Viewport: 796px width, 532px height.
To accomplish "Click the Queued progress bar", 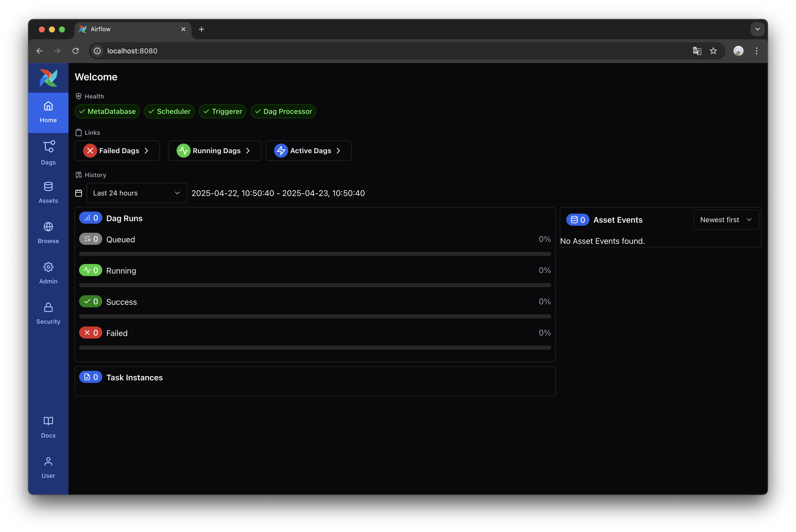I will click(315, 254).
